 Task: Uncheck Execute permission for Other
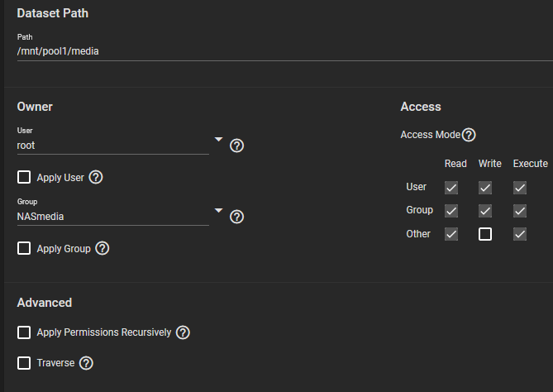[520, 234]
